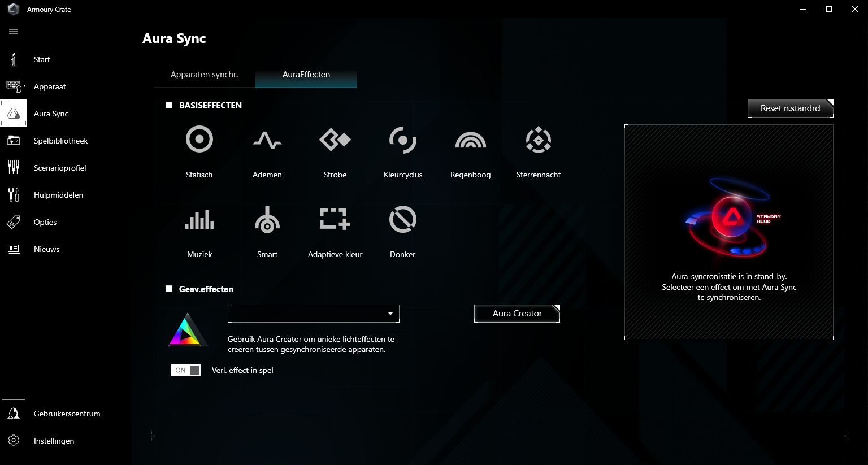The height and width of the screenshot is (465, 868).
Task: Open the Apparaat keyboard icon
Action: click(x=15, y=86)
